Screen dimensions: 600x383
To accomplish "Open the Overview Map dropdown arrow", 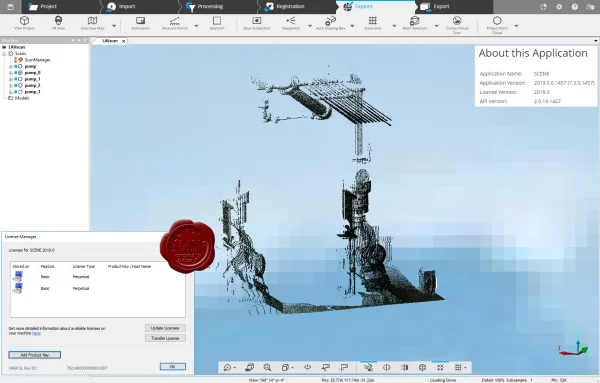I will point(114,26).
